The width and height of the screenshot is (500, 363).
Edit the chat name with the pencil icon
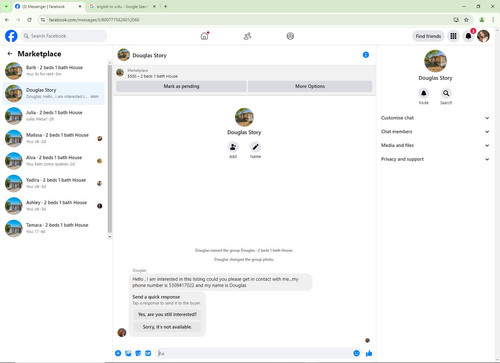click(255, 147)
